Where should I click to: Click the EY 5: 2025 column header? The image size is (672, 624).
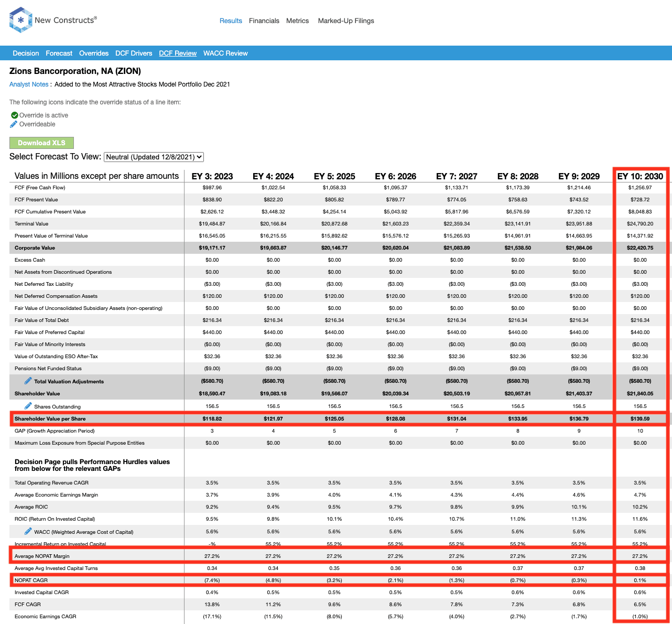[x=334, y=176]
